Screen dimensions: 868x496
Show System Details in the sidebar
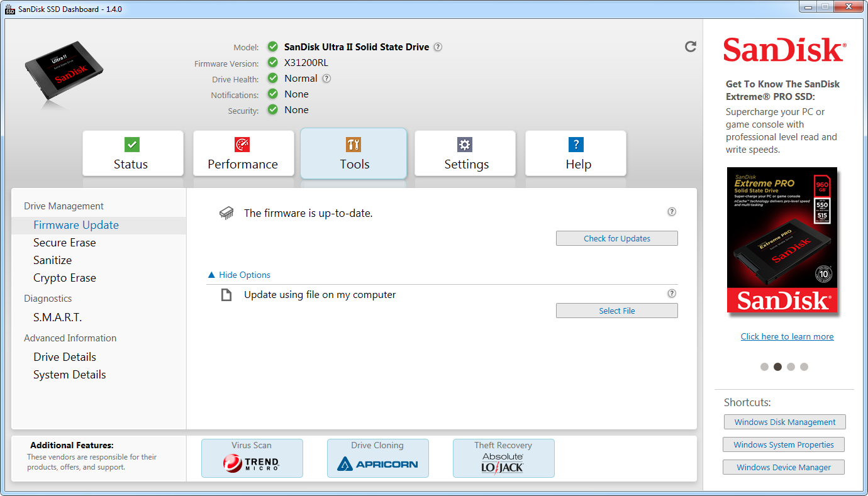70,375
